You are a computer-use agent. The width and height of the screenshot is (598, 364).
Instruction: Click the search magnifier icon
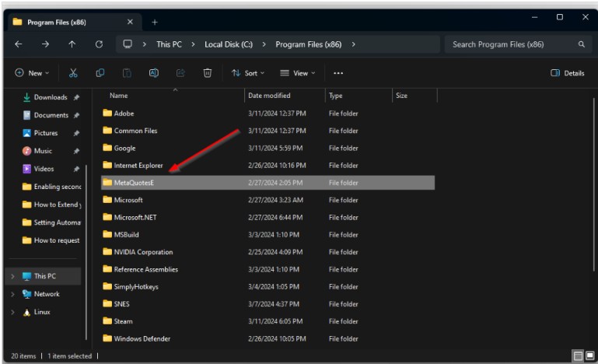tap(581, 44)
